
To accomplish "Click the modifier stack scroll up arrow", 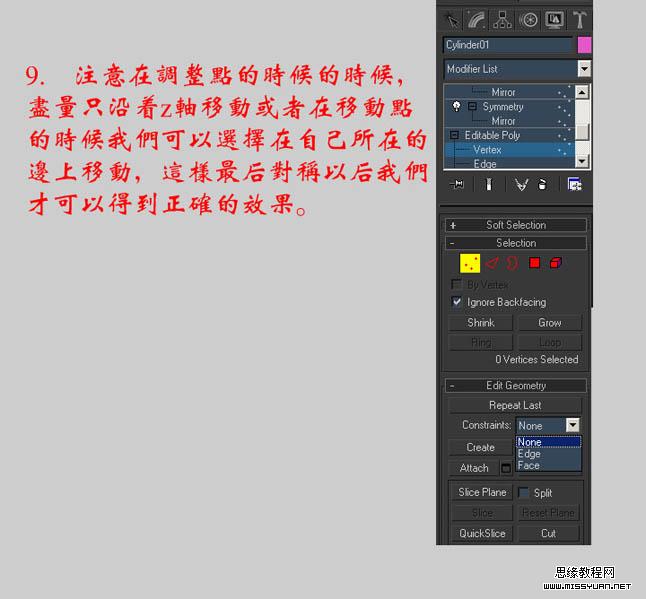I will tap(581, 92).
